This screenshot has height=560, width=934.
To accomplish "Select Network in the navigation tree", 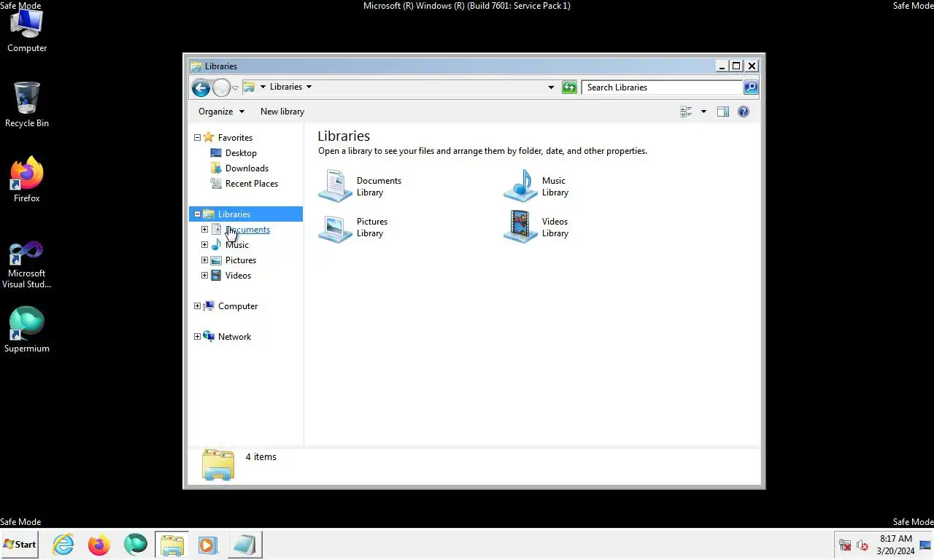I will click(234, 337).
